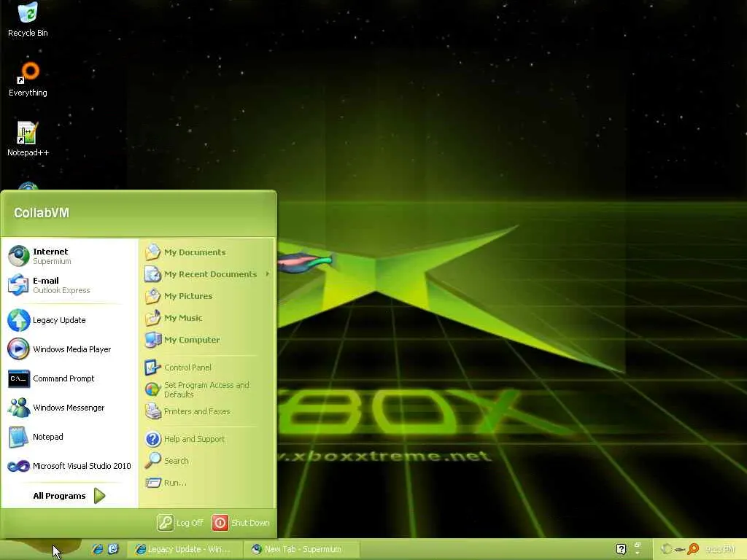This screenshot has height=560, width=747.
Task: Launch Outlook Express E-mail entry
Action: click(69, 285)
